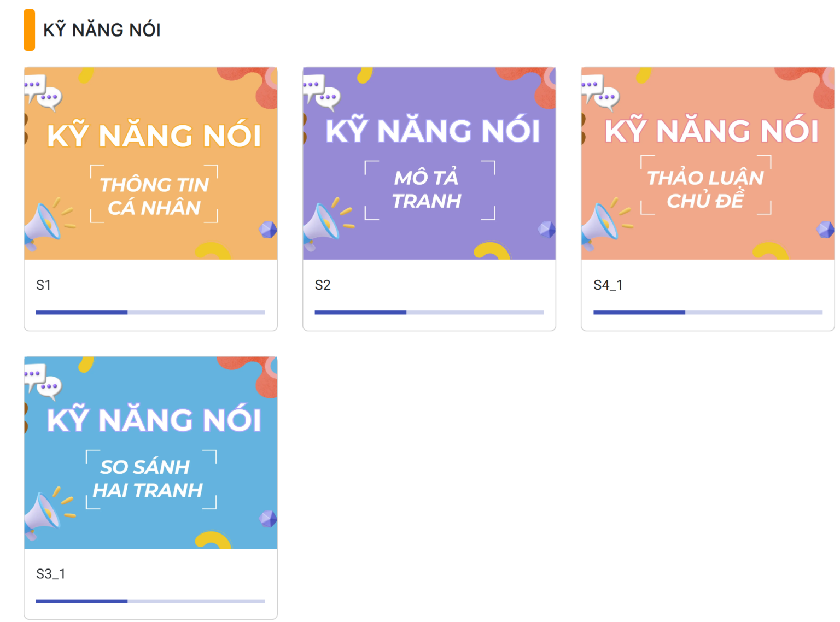Click the S1 lesson title
The height and width of the screenshot is (622, 840).
pos(44,285)
